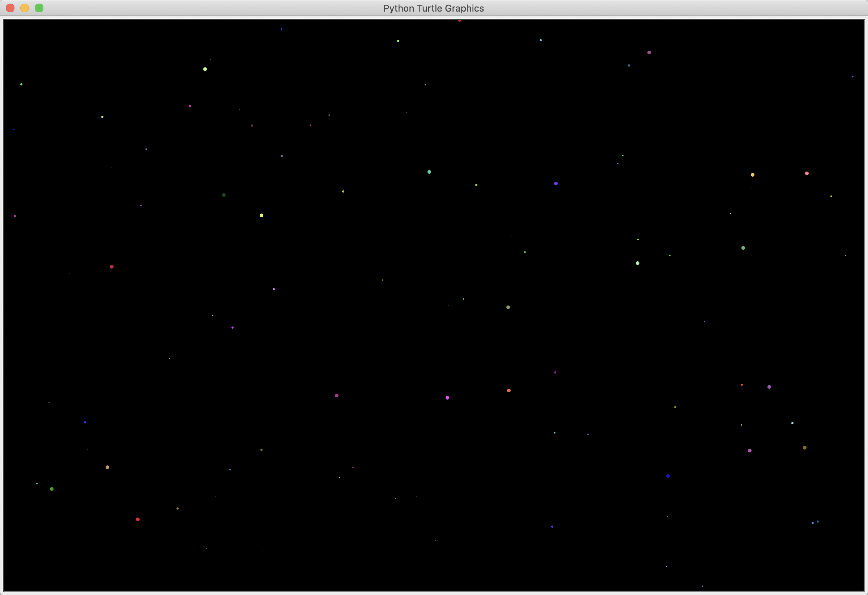Click the red close window button
The image size is (868, 595).
coord(10,8)
